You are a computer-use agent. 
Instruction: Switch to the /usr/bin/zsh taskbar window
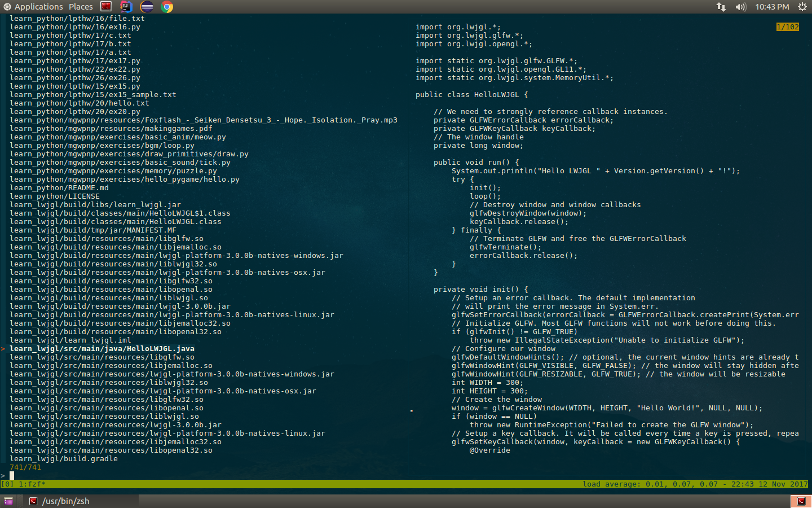(65, 501)
